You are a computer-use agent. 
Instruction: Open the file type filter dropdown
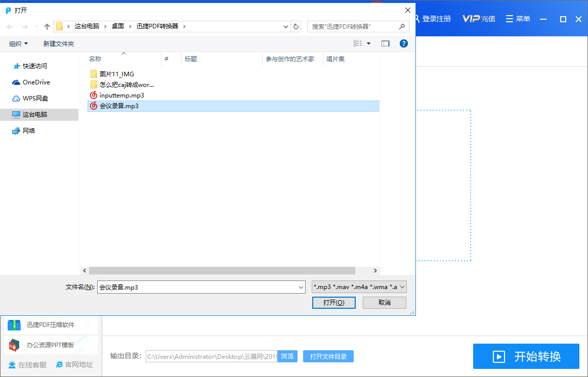[359, 287]
